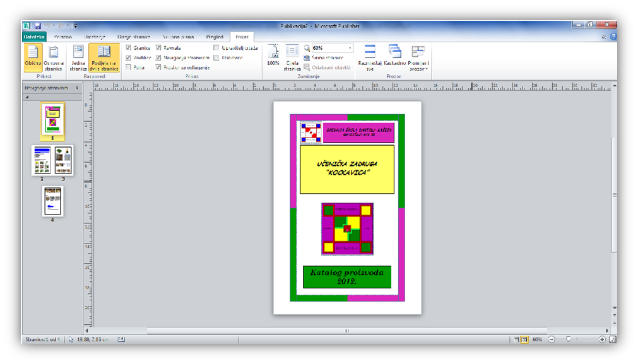Select the Katalog proizvoda 2012. text box

(x=347, y=277)
